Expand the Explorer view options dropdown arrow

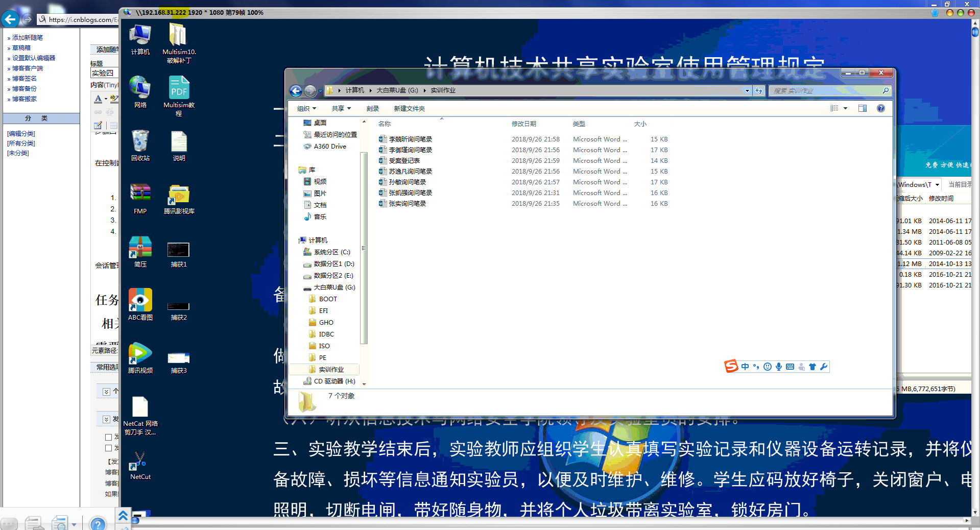(845, 108)
